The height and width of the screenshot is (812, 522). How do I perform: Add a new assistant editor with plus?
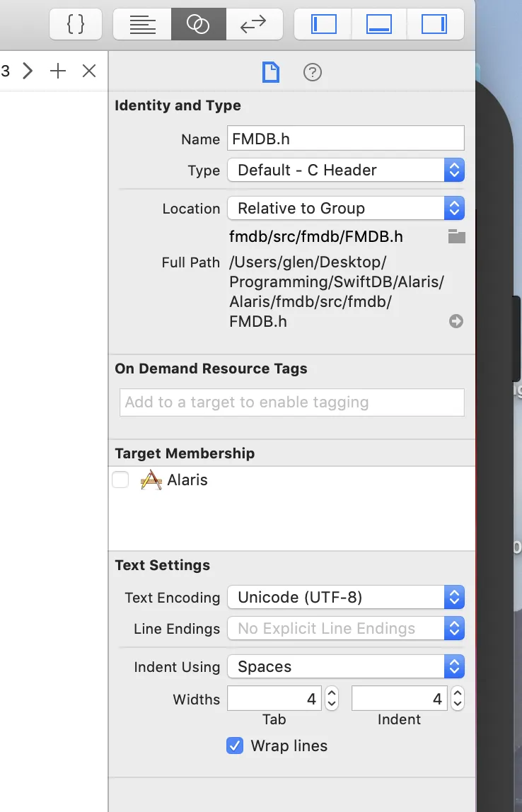point(58,71)
